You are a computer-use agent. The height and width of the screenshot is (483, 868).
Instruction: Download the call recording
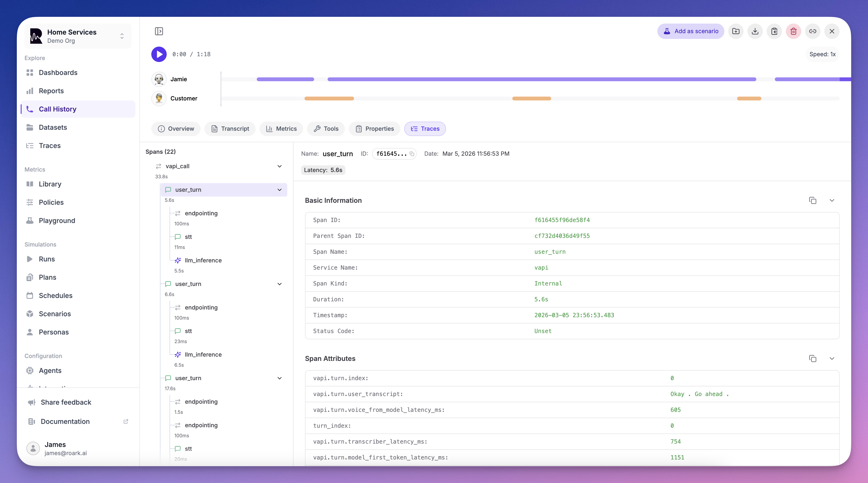click(755, 31)
